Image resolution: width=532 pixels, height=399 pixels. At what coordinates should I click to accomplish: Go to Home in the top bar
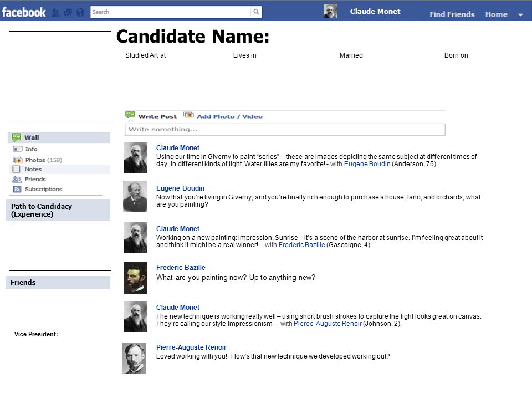pos(496,14)
